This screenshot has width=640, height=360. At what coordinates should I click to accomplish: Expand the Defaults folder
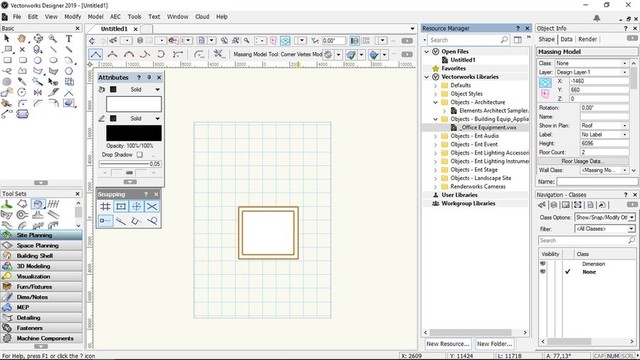point(435,85)
